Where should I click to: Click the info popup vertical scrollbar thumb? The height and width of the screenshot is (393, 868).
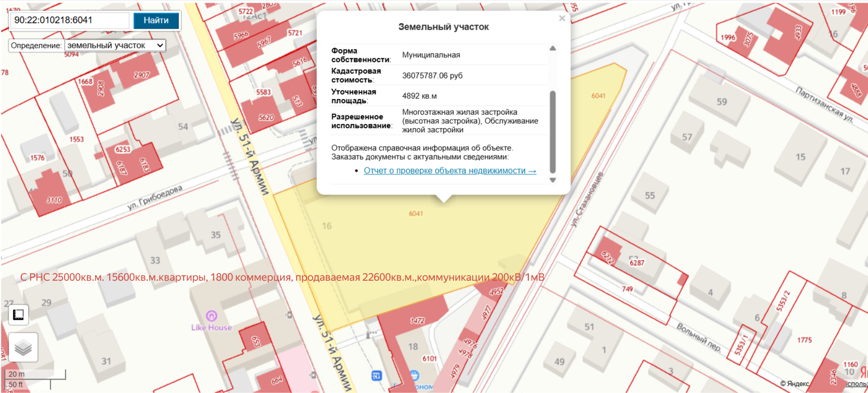tap(553, 132)
